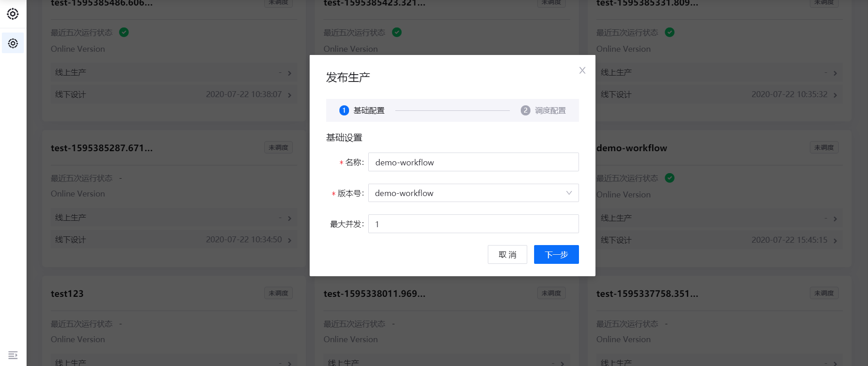Focus the 最大并发 input field
868x366 pixels.
473,224
